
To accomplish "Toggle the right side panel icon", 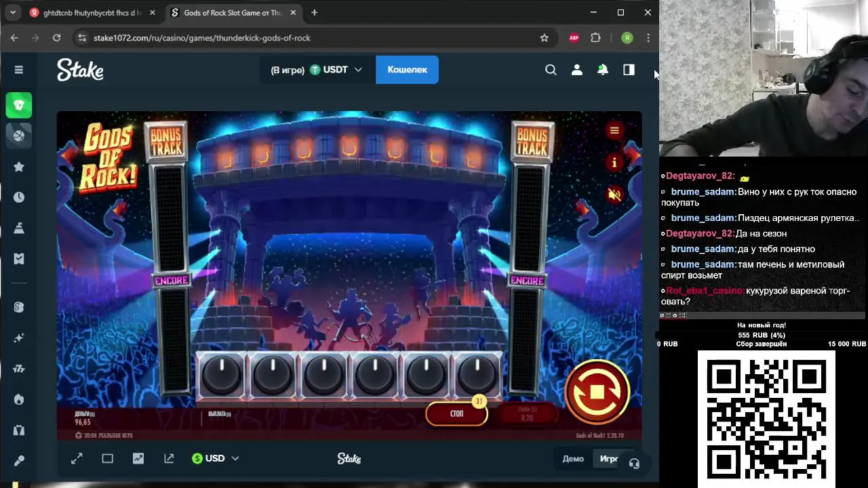I will point(629,70).
